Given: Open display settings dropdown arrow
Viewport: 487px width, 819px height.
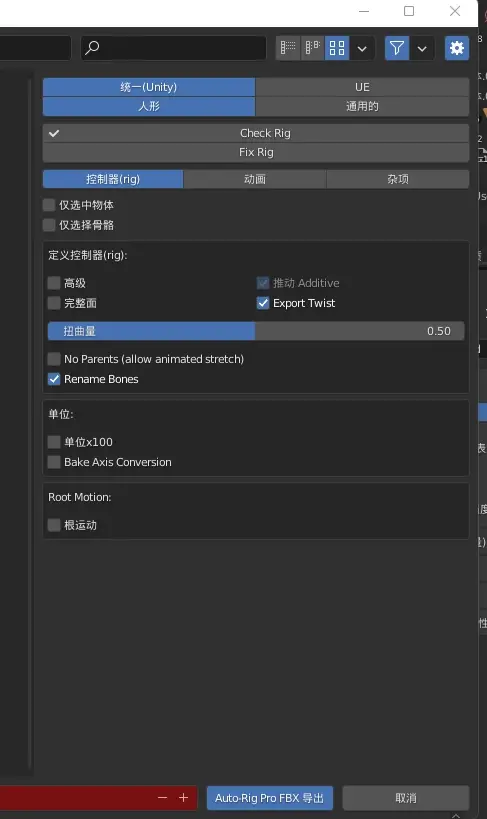Looking at the screenshot, I should tap(362, 48).
